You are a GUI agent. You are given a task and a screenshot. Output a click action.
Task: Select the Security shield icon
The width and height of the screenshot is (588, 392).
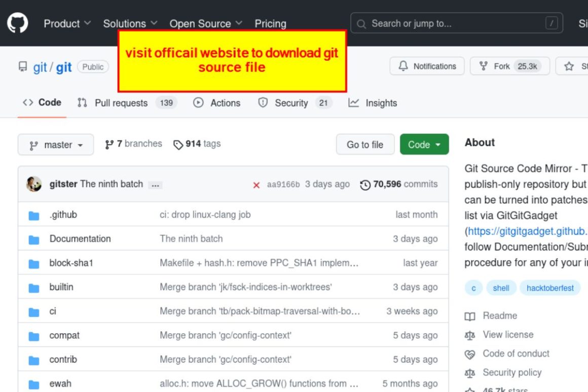click(x=264, y=103)
